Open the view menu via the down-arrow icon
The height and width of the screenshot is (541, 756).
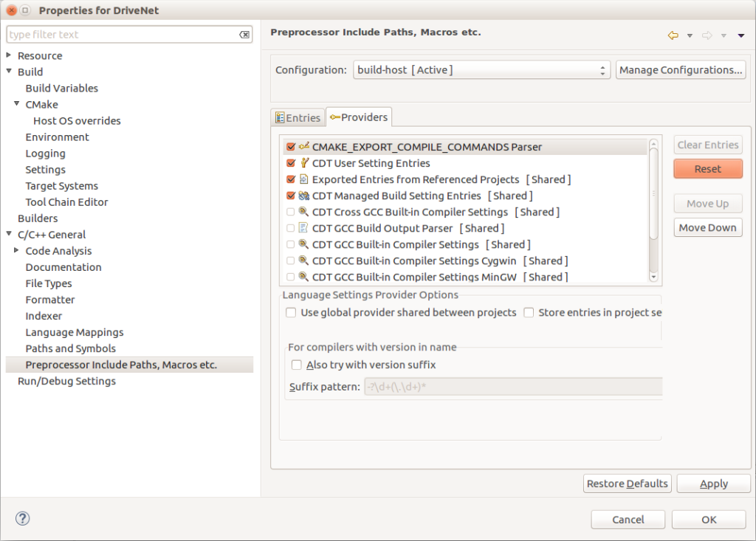tap(741, 35)
